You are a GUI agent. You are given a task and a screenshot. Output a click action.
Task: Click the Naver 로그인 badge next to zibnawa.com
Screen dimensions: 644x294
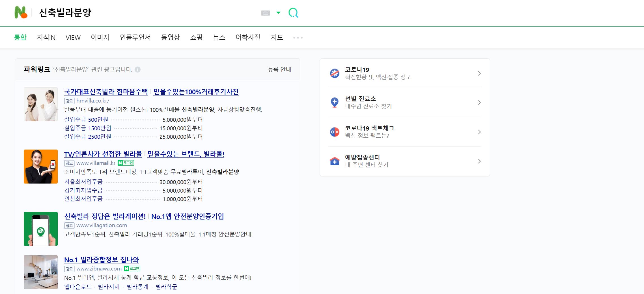[132, 269]
